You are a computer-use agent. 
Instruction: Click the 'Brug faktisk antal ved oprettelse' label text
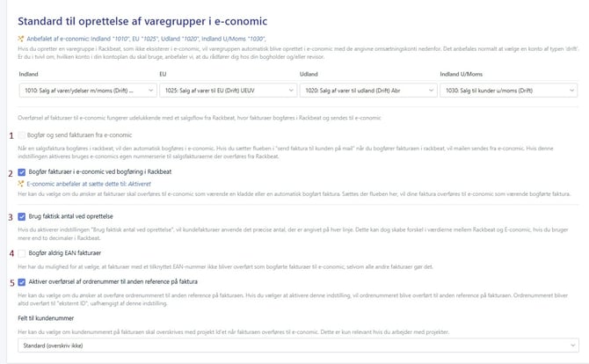click(70, 216)
